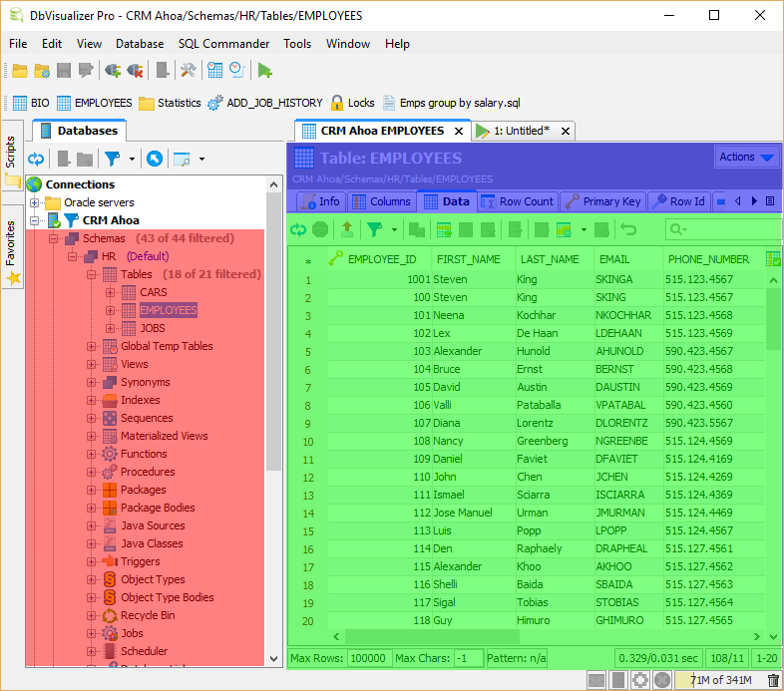Screen dimensions: 784x691
Task: Toggle the Favorites side panel tab
Action: tap(11, 242)
